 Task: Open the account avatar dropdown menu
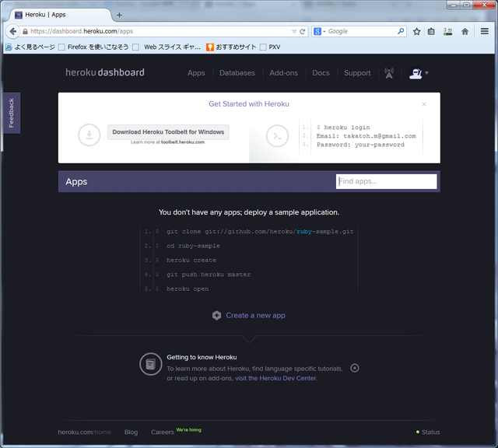[419, 73]
